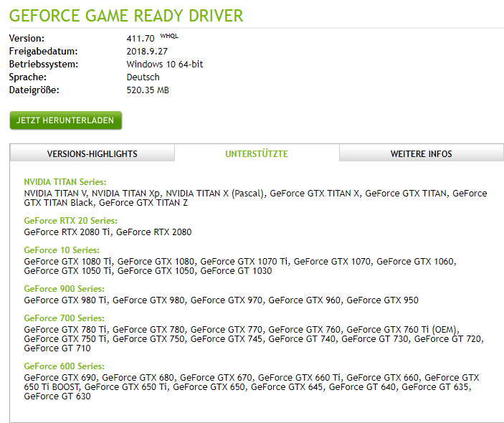The height and width of the screenshot is (423, 504).
Task: Switch to the Weitere Infos tab
Action: click(421, 153)
